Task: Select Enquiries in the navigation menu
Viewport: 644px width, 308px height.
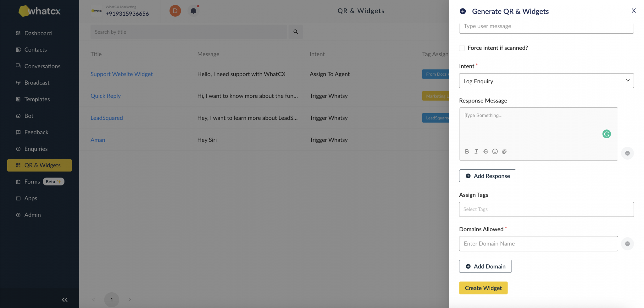Action: tap(36, 149)
